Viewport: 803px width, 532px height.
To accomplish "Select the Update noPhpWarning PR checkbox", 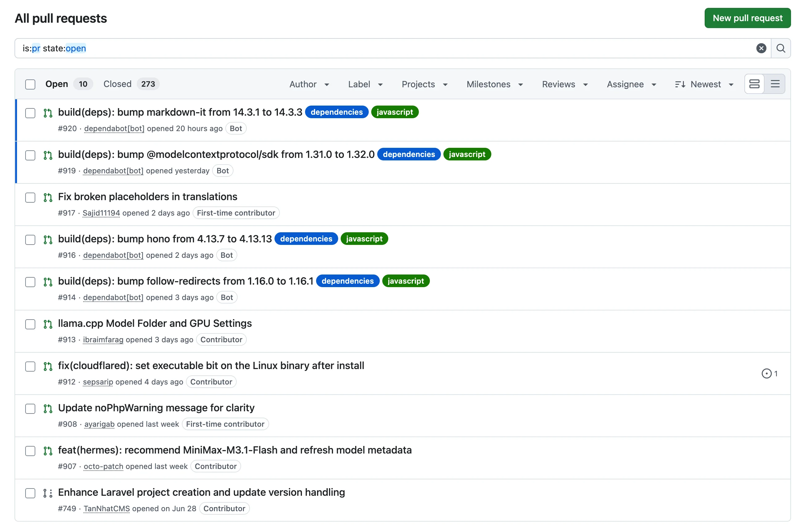I will [30, 409].
